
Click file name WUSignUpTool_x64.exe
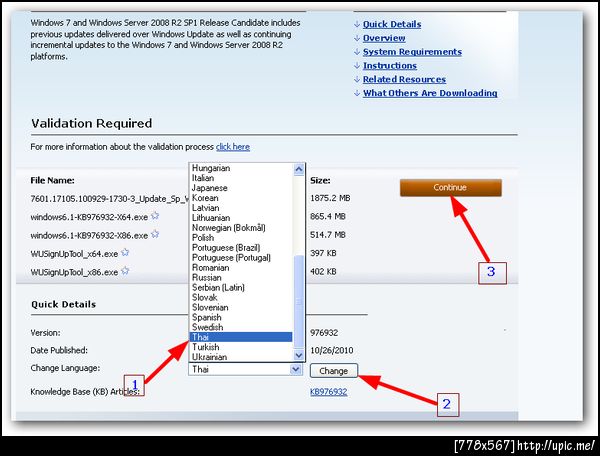[74, 254]
